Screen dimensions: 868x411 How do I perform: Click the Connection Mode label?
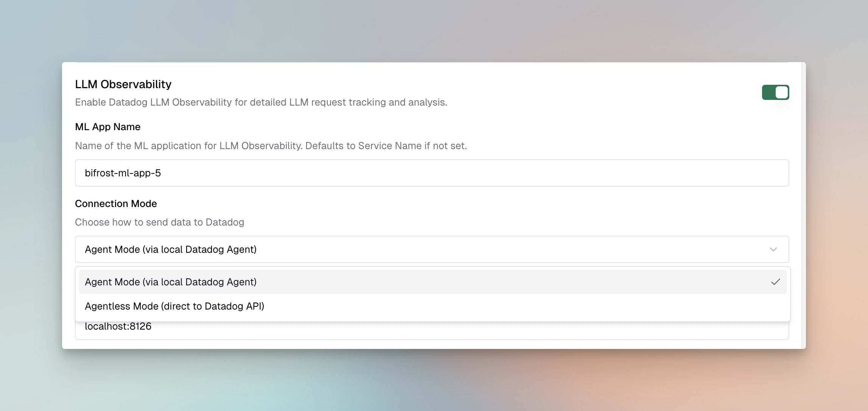[116, 204]
